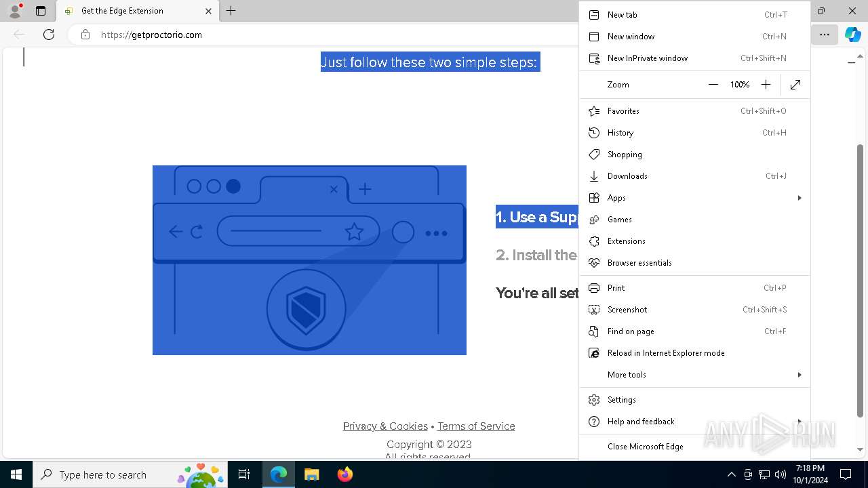Image resolution: width=868 pixels, height=488 pixels.
Task: Open the volume tray icon
Action: coord(780,474)
